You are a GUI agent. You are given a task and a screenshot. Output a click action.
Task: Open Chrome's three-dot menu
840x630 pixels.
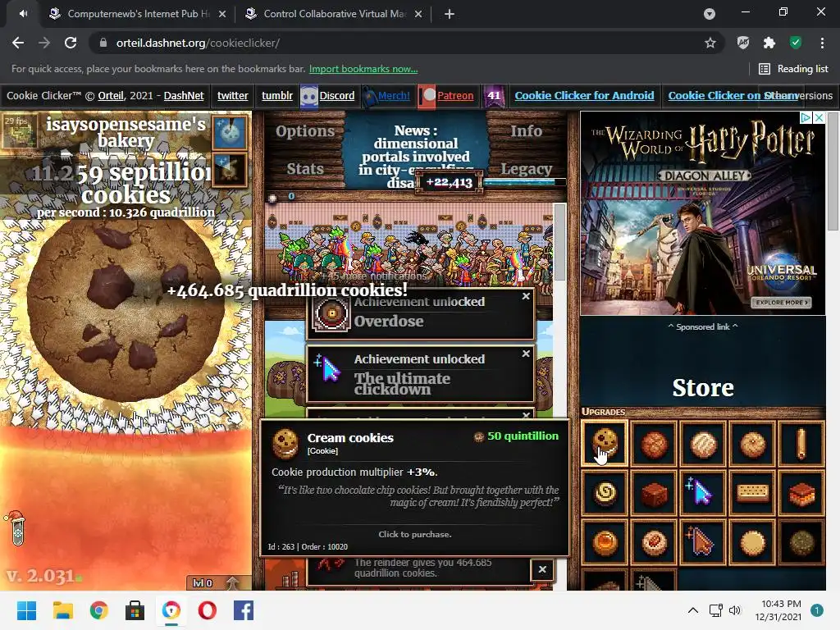point(822,43)
